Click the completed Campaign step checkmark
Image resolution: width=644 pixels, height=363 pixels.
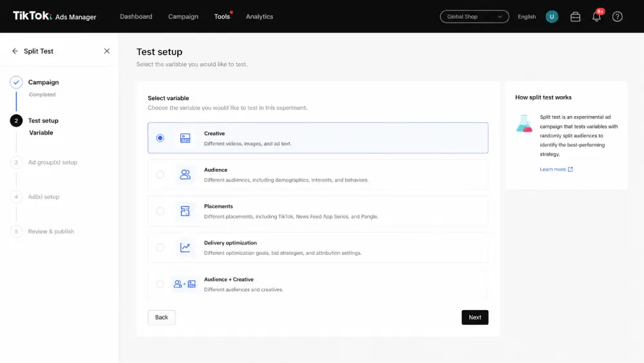[16, 83]
